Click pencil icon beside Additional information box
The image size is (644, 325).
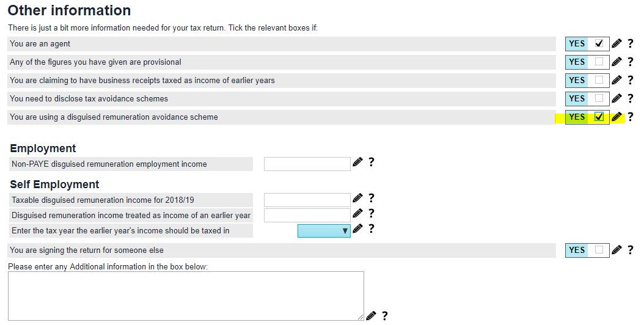(x=371, y=315)
